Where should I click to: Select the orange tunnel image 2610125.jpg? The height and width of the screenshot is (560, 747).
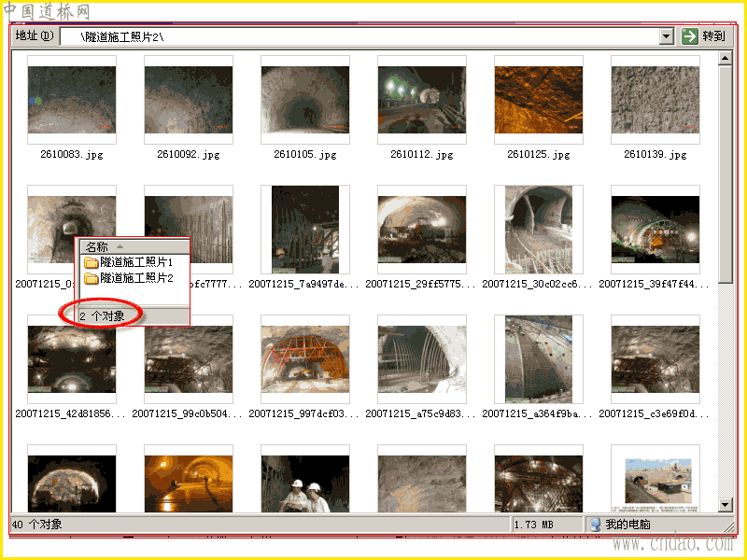click(539, 100)
